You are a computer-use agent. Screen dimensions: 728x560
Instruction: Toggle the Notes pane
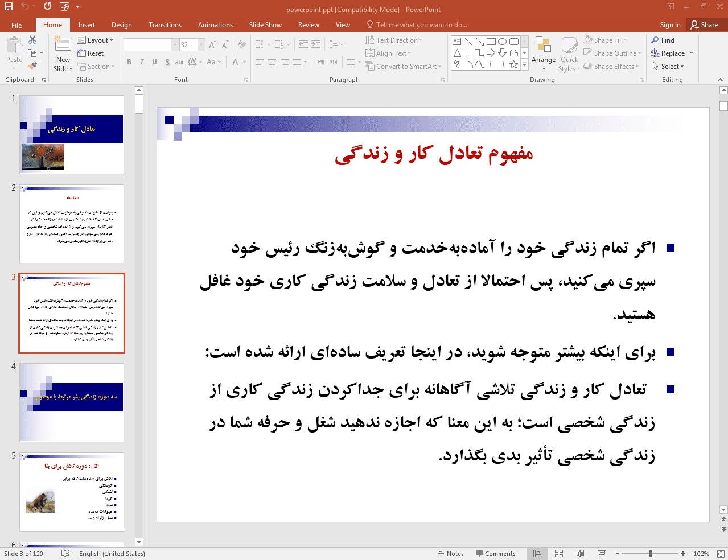450,554
